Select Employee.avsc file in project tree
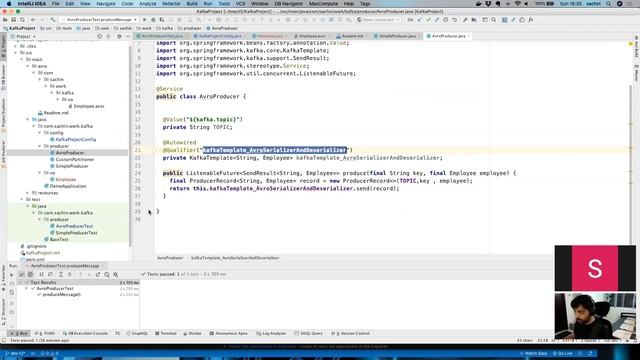This screenshot has width=640, height=360. [89, 106]
